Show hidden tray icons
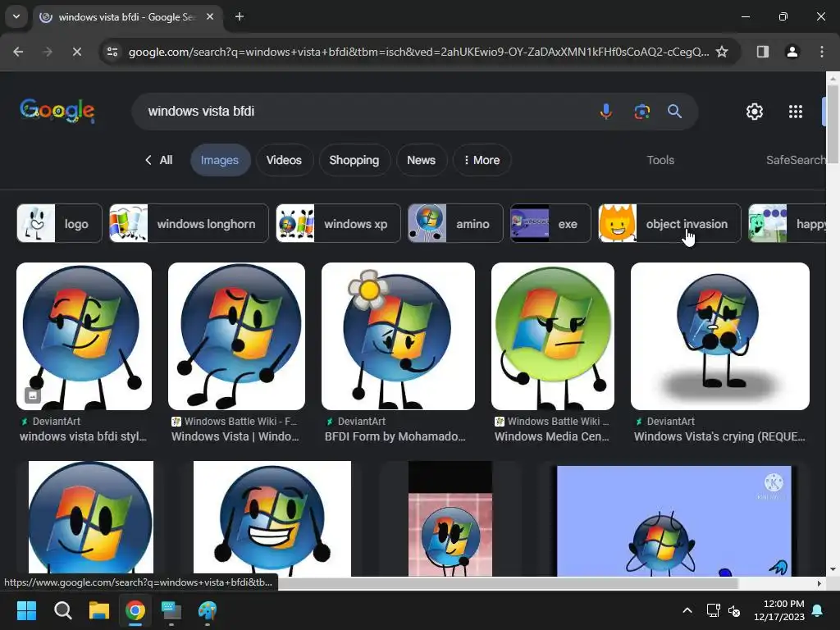Screen dimensions: 840x630 687,610
